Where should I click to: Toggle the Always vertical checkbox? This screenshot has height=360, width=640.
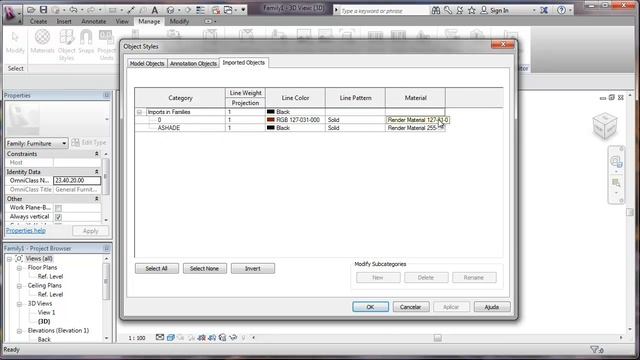coord(58,217)
